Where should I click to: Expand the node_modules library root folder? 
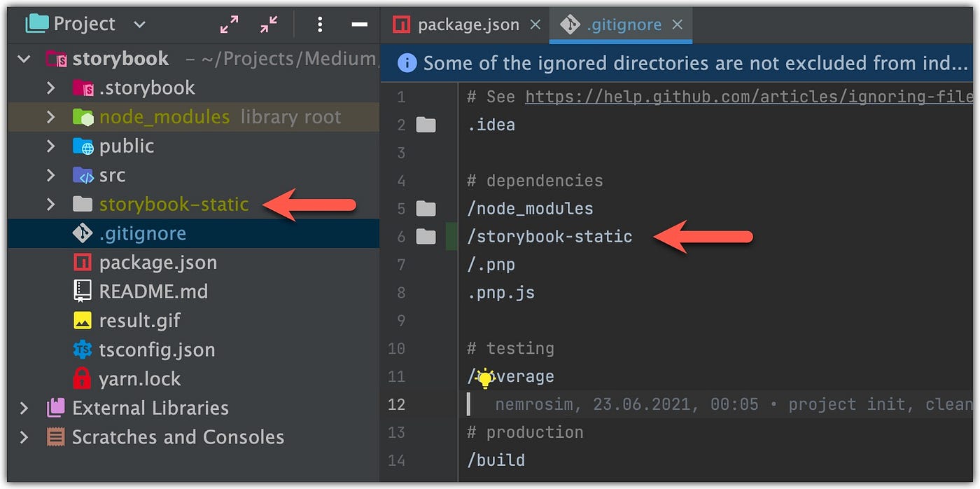(50, 116)
